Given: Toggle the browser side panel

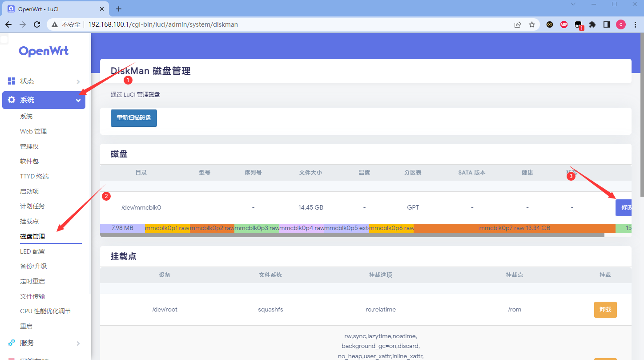Looking at the screenshot, I should click(607, 24).
